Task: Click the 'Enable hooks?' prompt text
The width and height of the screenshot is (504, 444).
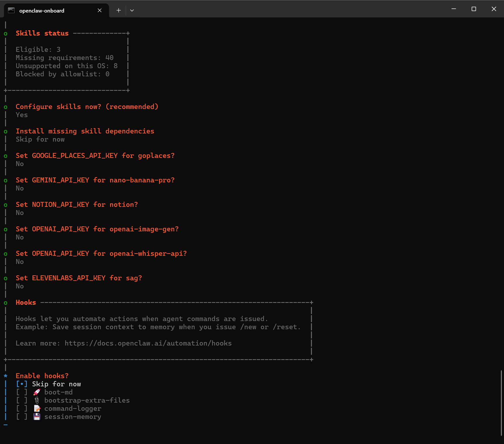Action: 42,376
